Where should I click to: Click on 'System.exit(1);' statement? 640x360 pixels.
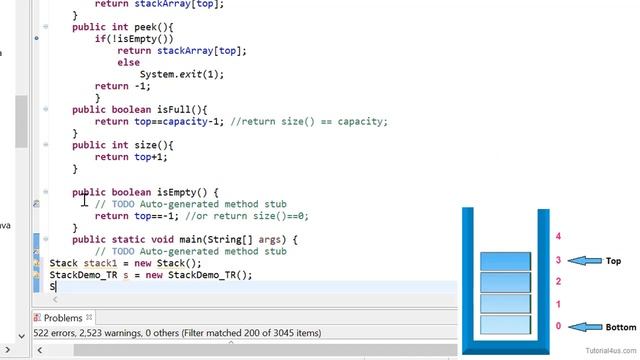click(182, 74)
